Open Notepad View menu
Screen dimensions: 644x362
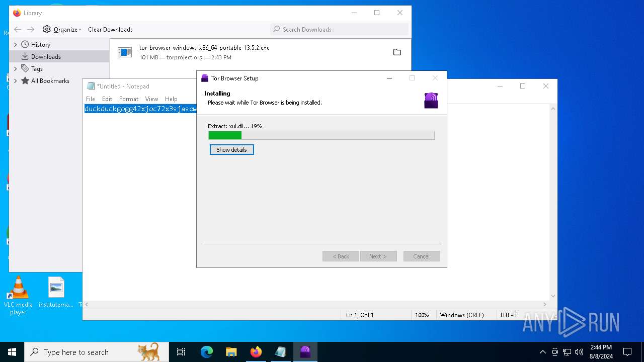pyautogui.click(x=151, y=99)
